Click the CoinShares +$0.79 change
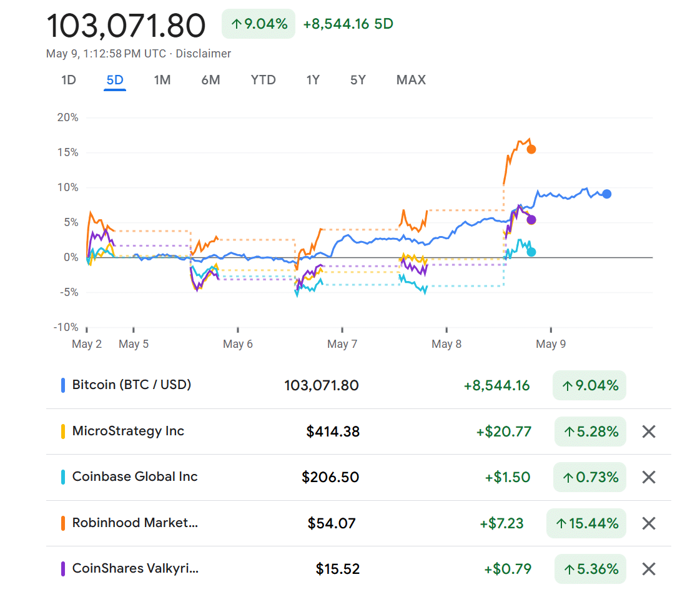The height and width of the screenshot is (592, 700). click(x=508, y=570)
